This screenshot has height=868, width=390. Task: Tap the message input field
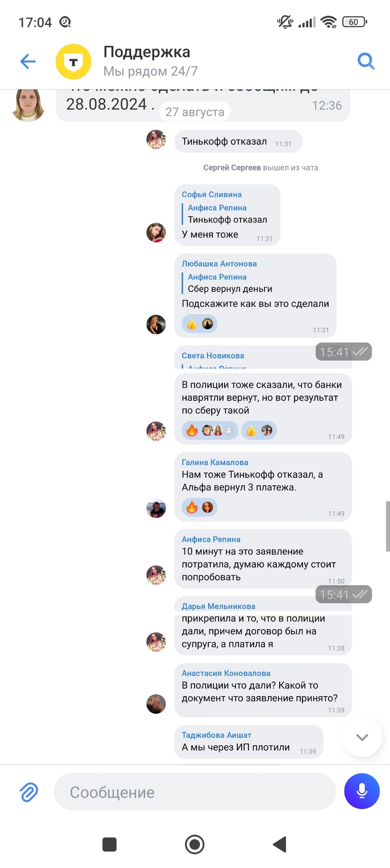[195, 792]
